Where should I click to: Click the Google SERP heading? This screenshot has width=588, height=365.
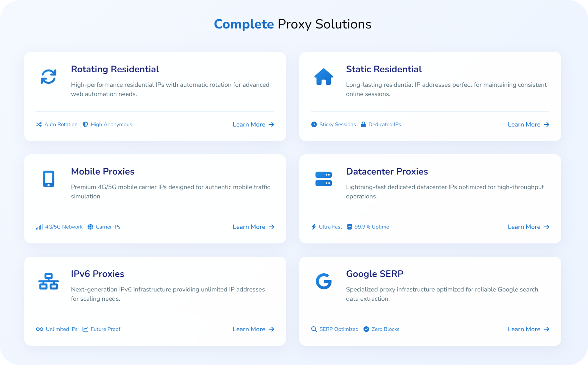pos(375,274)
